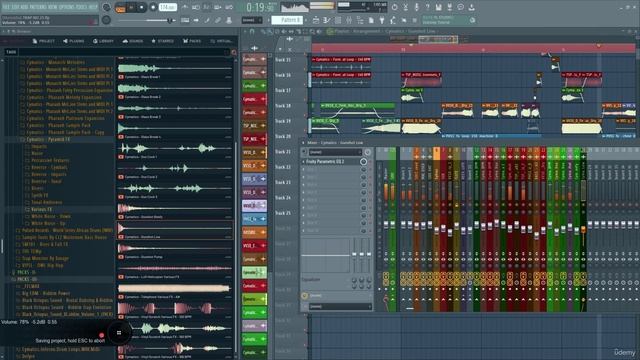
Task: Switch to the SOUNDS browser tab
Action: coord(133,41)
